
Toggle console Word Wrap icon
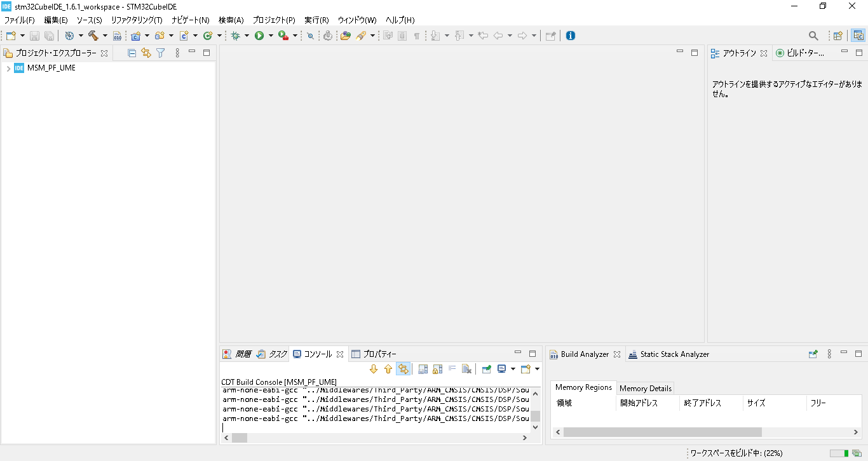[x=452, y=369]
